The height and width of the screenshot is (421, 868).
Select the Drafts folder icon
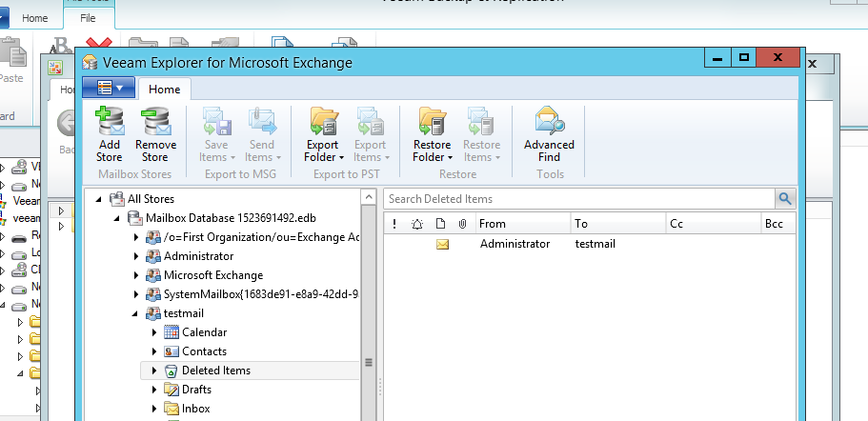172,390
